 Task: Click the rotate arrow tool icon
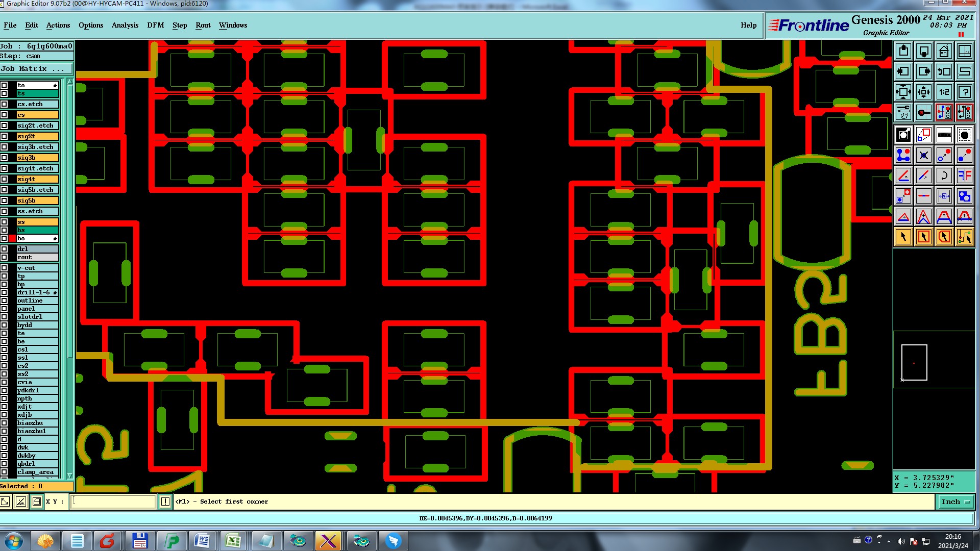tap(944, 176)
